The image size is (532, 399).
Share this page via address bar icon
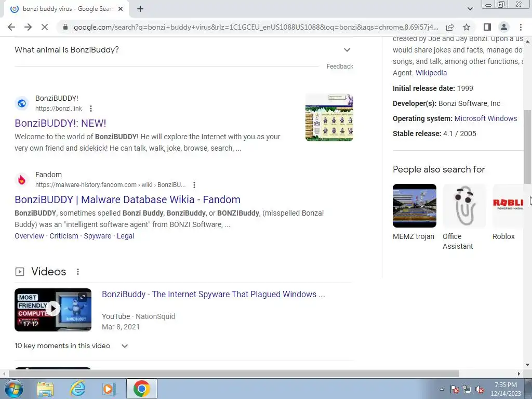tap(450, 27)
